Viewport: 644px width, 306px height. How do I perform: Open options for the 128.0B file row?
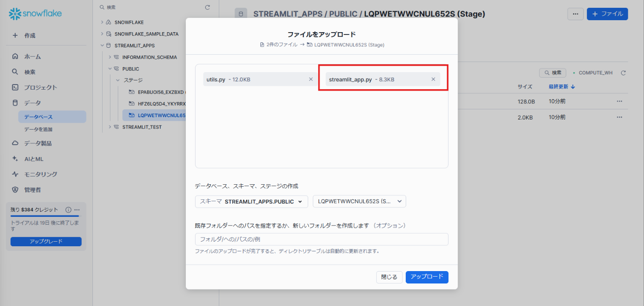(620, 102)
